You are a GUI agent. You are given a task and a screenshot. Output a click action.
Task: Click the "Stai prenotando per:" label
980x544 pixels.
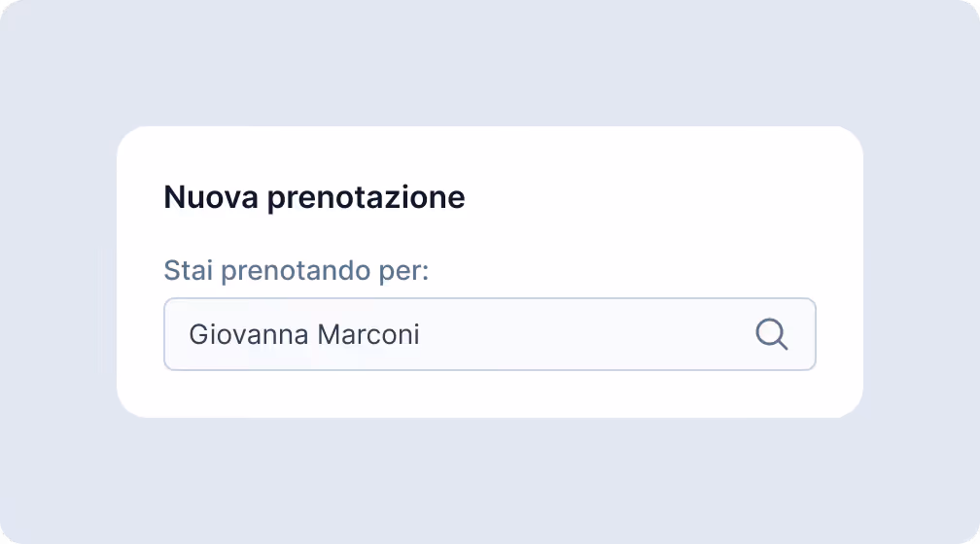(x=296, y=269)
